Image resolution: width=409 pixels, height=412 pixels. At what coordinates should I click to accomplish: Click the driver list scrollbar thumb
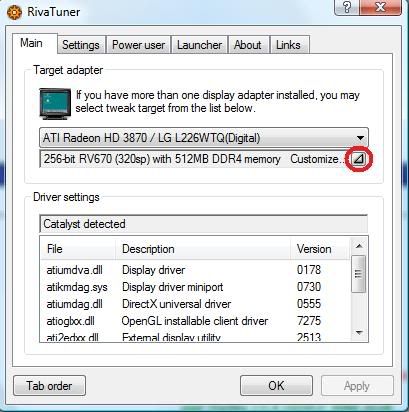(x=359, y=274)
